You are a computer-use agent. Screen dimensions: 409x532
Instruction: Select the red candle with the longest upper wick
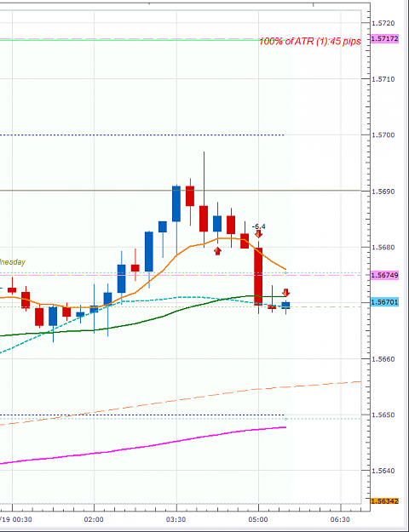204,219
